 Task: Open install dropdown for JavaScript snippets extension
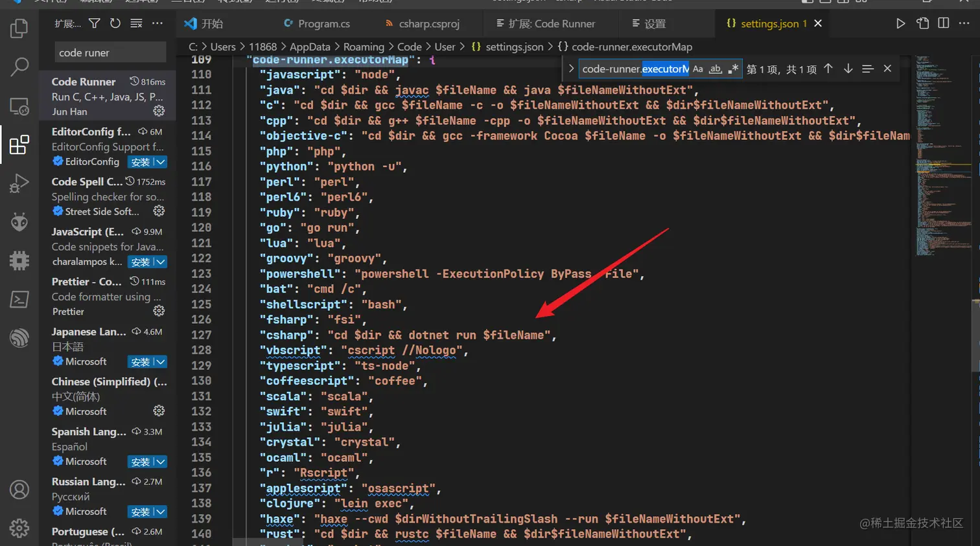click(x=160, y=262)
